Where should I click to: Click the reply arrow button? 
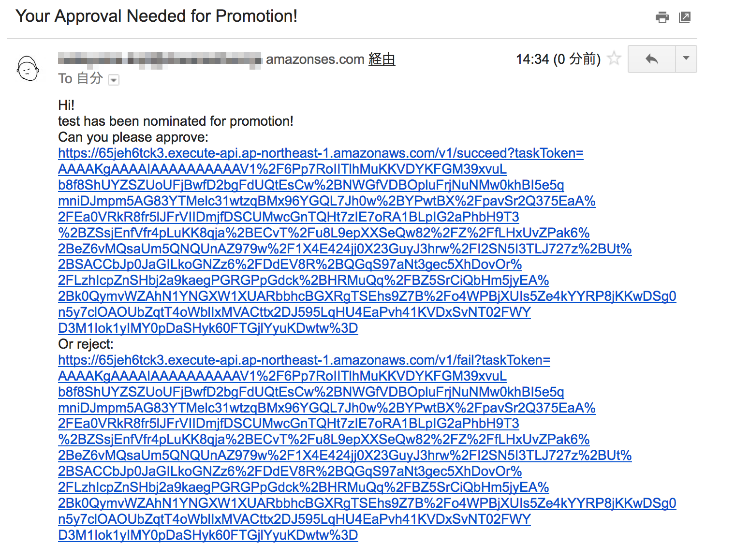click(x=651, y=59)
